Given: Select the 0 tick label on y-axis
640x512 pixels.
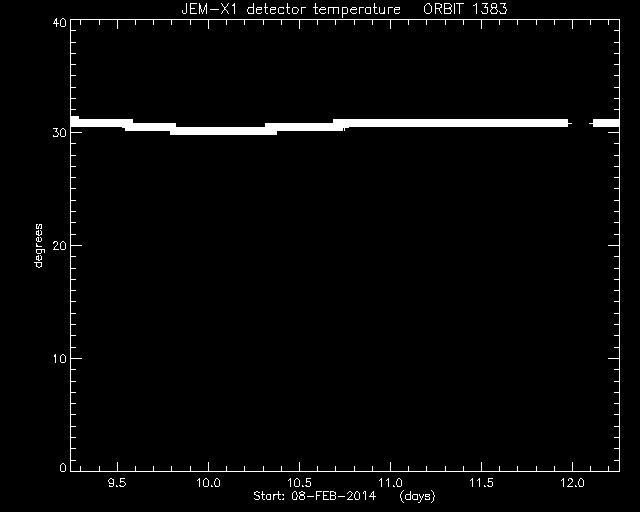Looking at the screenshot, I should click(x=63, y=467).
